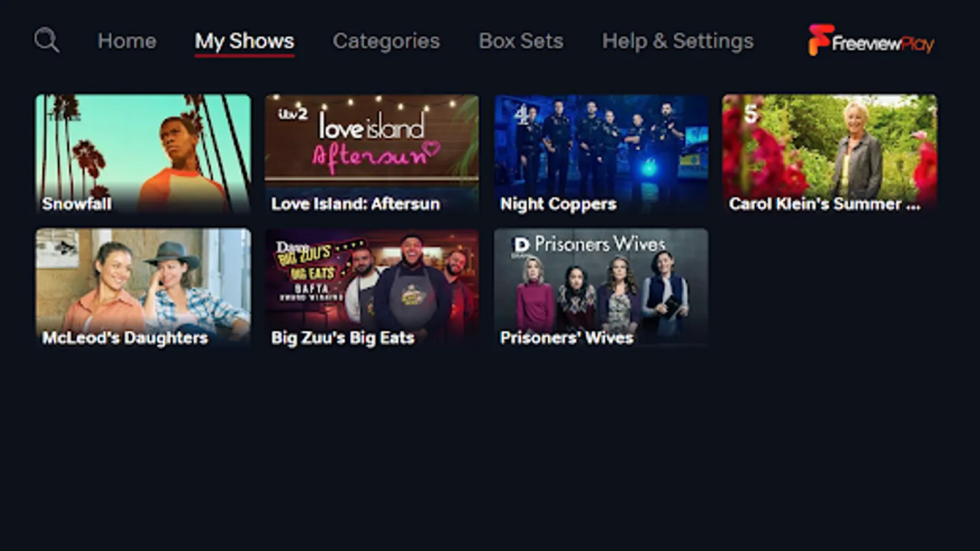Screen dimensions: 980x551
Task: Click the Snowfall title caption
Action: (x=77, y=203)
